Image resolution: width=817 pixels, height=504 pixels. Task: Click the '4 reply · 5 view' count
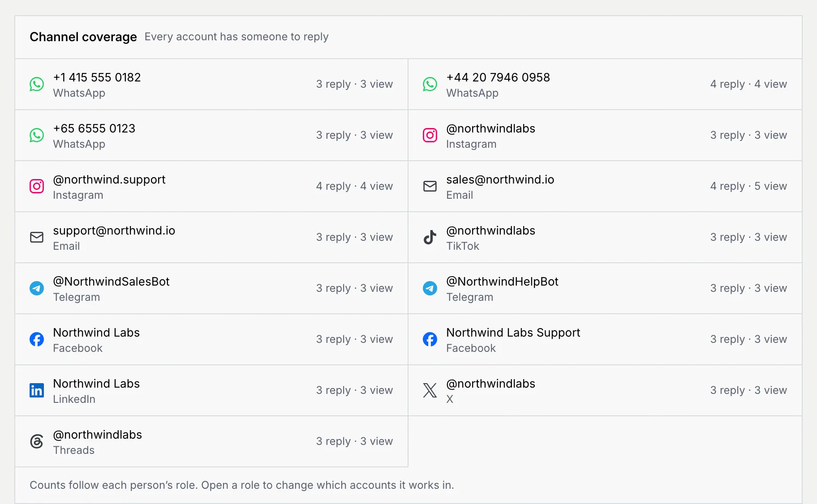tap(748, 186)
